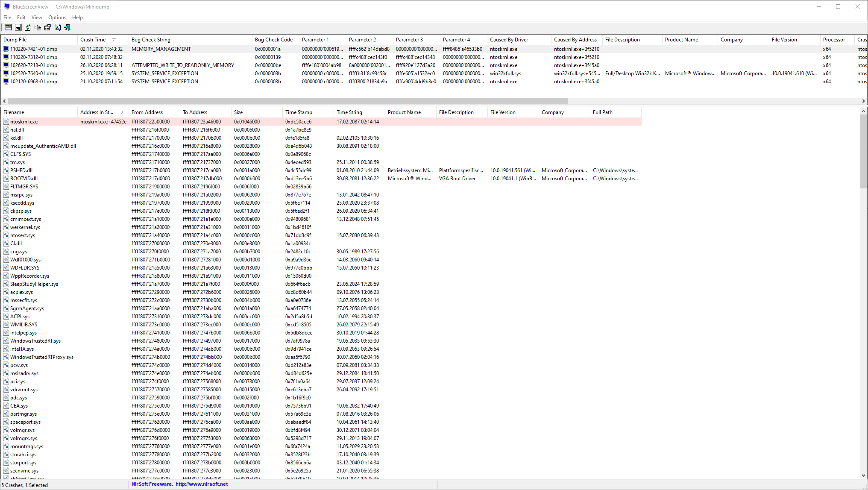Click the Find magnifier toolbar icon
The image size is (868, 490).
(57, 27)
